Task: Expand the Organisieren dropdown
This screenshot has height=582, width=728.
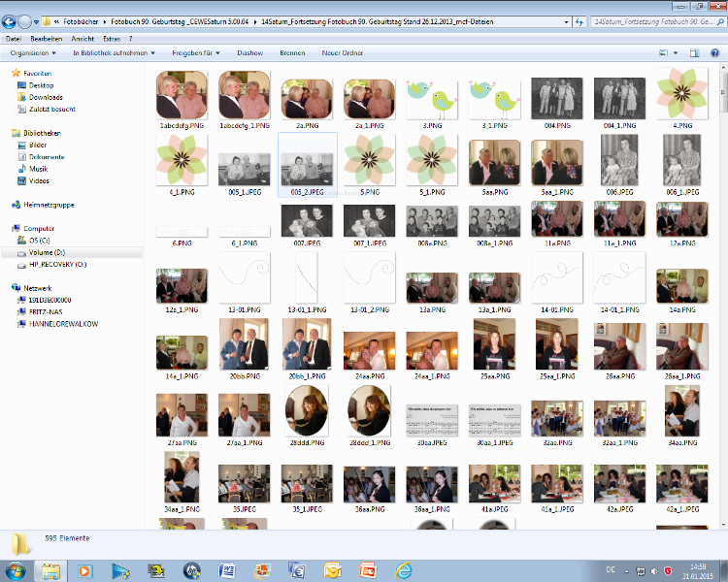Action: point(33,53)
